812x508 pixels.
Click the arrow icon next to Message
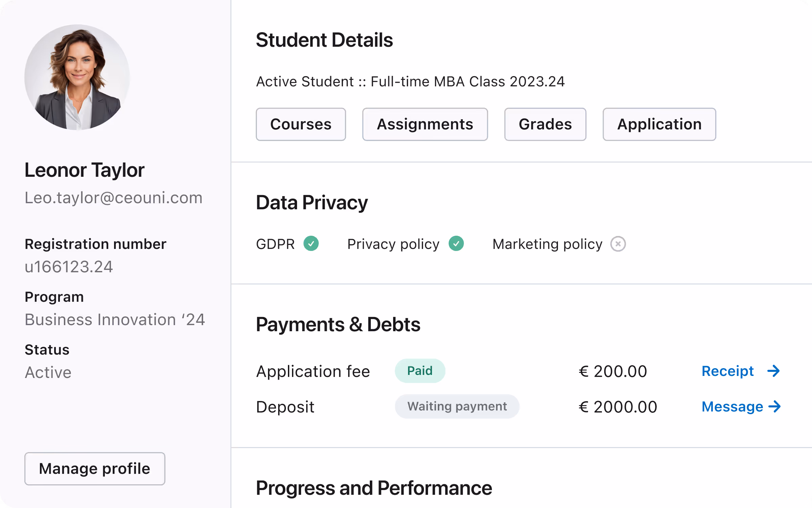tap(774, 406)
